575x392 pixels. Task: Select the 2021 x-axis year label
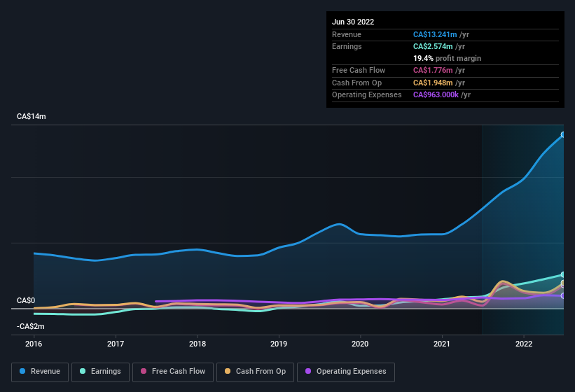click(x=442, y=344)
